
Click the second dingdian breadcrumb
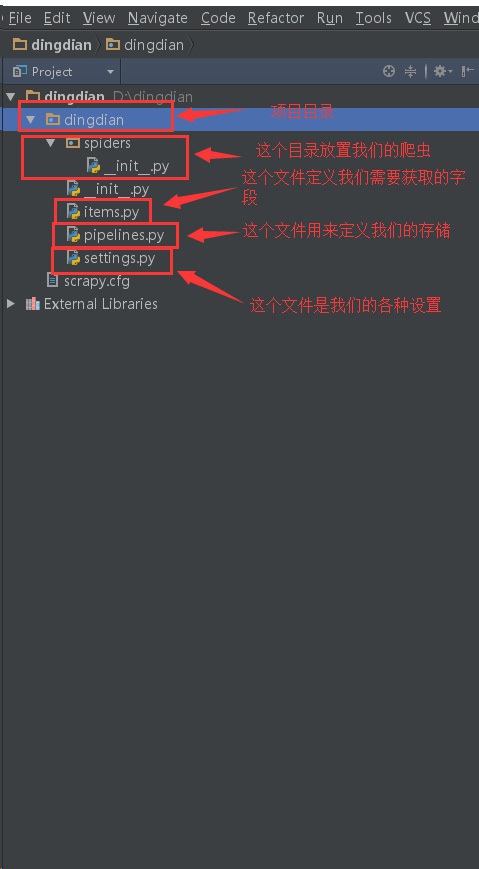pyautogui.click(x=145, y=45)
